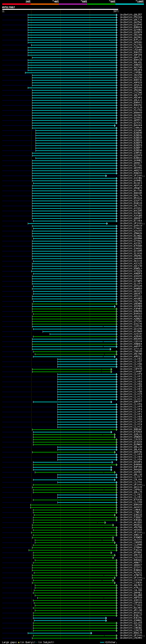
Task: Select the UniRef100_Q7XYJ9 label
Action: 131,349
